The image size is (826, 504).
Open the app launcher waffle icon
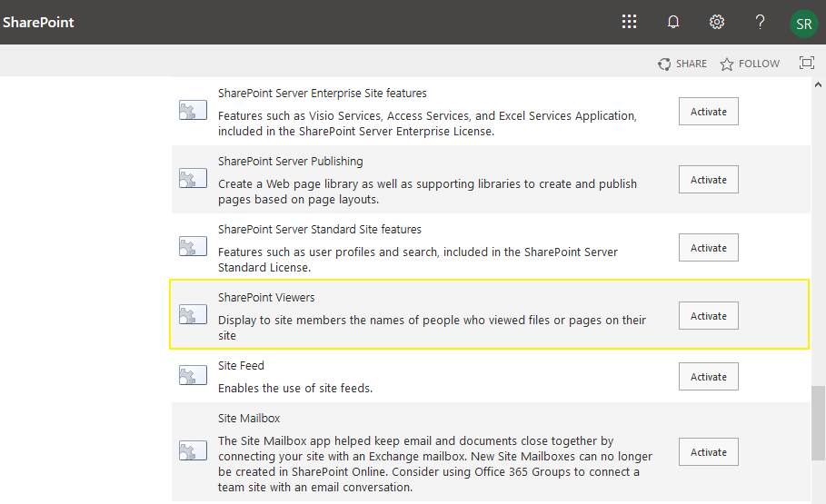click(x=629, y=23)
